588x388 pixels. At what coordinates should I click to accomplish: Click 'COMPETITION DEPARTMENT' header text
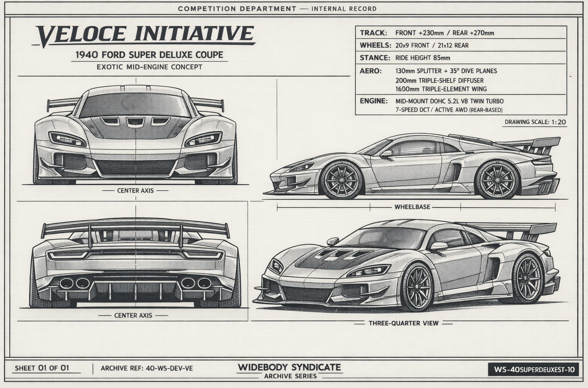click(237, 9)
